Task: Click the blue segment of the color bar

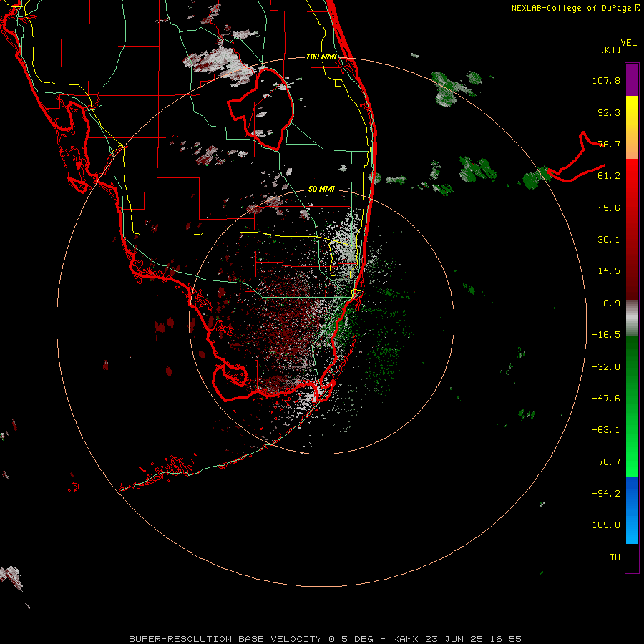Action: pyautogui.click(x=632, y=510)
